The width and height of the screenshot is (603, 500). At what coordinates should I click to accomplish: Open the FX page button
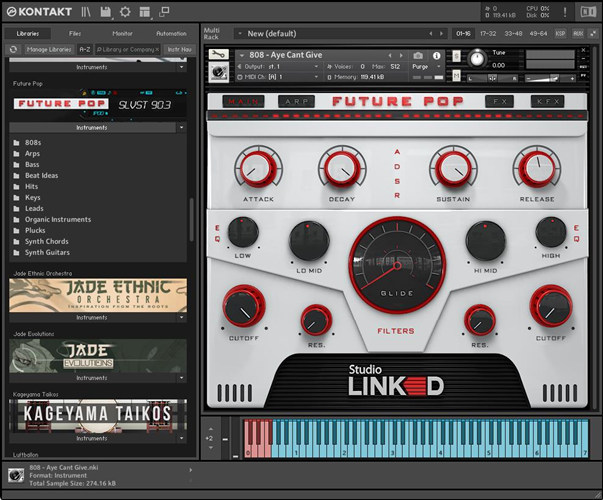(x=499, y=101)
